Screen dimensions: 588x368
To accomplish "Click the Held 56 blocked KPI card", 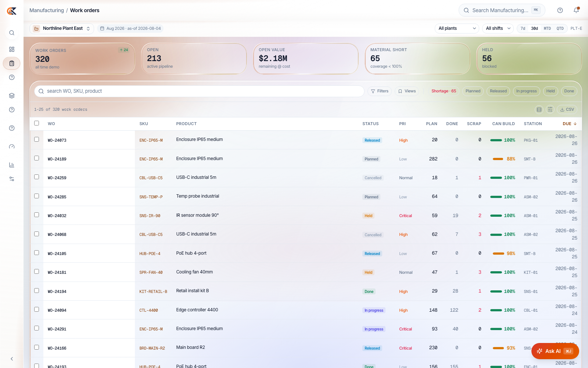I will tap(529, 59).
